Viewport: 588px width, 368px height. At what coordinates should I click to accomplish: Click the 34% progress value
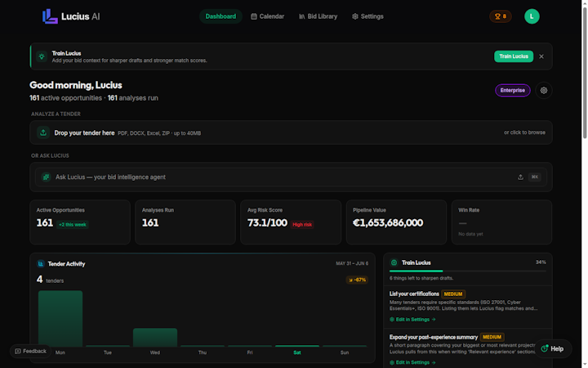[541, 263]
